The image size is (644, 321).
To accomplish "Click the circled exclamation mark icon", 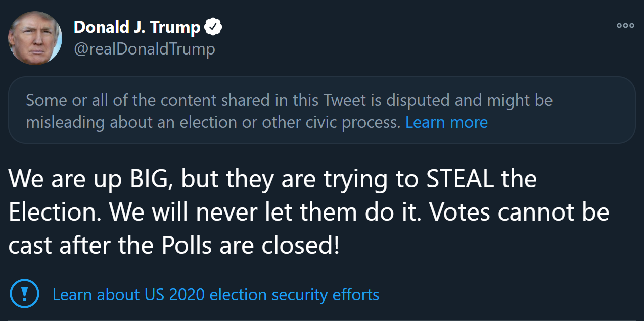I will pyautogui.click(x=24, y=293).
